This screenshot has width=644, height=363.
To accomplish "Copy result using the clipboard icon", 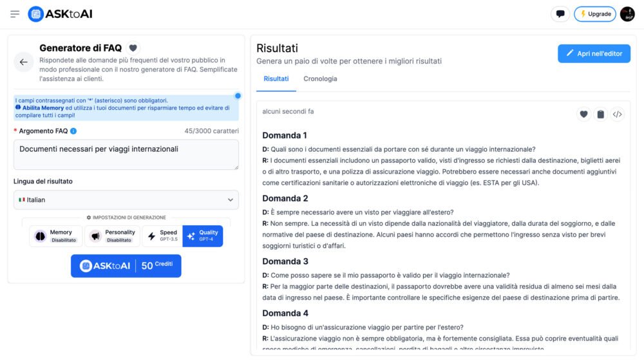I will pyautogui.click(x=600, y=115).
